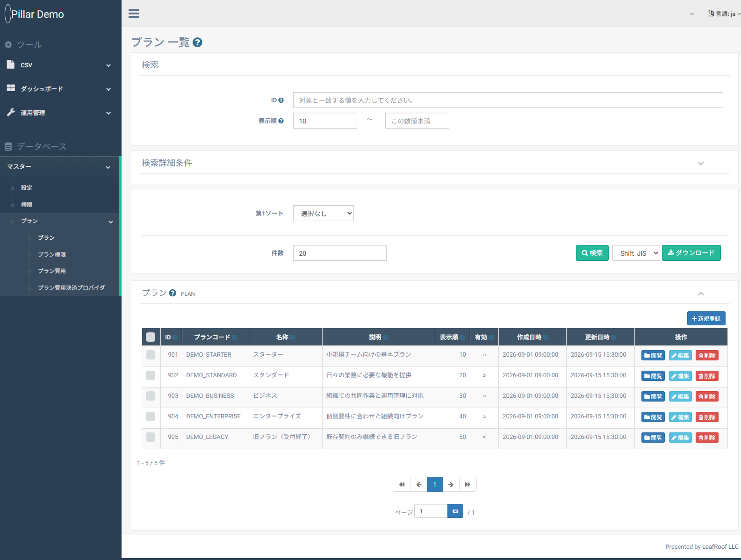Check the row checkbox for DEMO_LEGACY
Image resolution: width=741 pixels, height=560 pixels.
(151, 437)
